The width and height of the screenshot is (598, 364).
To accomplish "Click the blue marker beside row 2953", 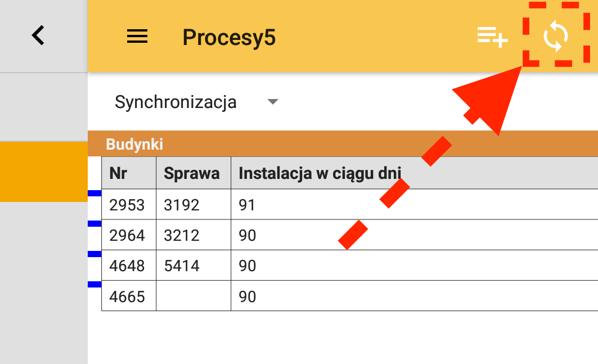I will point(94,193).
